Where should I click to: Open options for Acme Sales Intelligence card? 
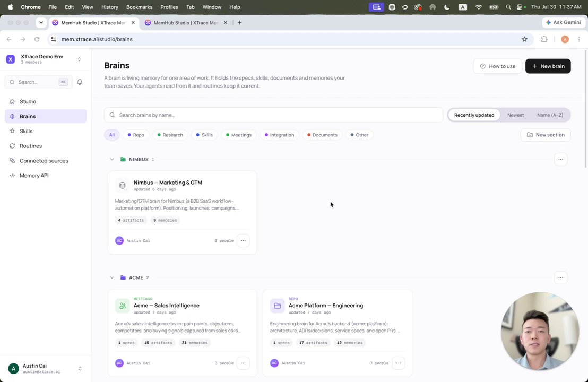[x=243, y=363]
